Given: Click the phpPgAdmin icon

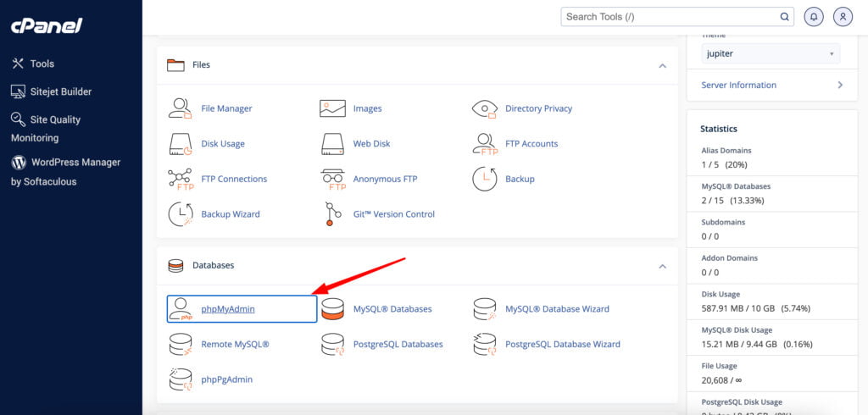Looking at the screenshot, I should [180, 379].
